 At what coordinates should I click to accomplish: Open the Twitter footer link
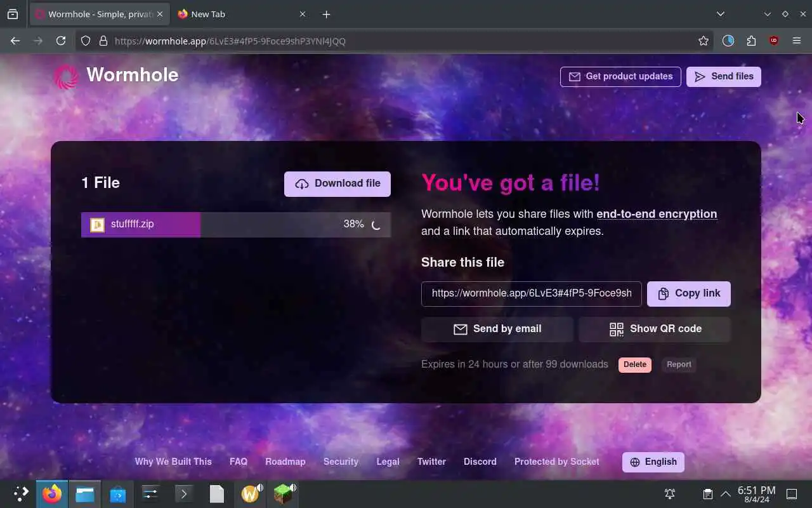[431, 462]
